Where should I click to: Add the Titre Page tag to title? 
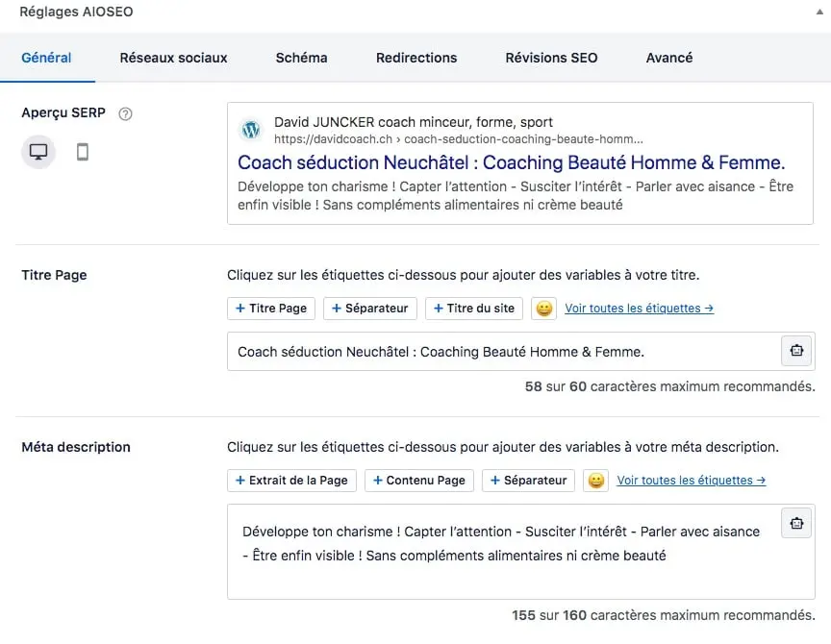click(271, 309)
